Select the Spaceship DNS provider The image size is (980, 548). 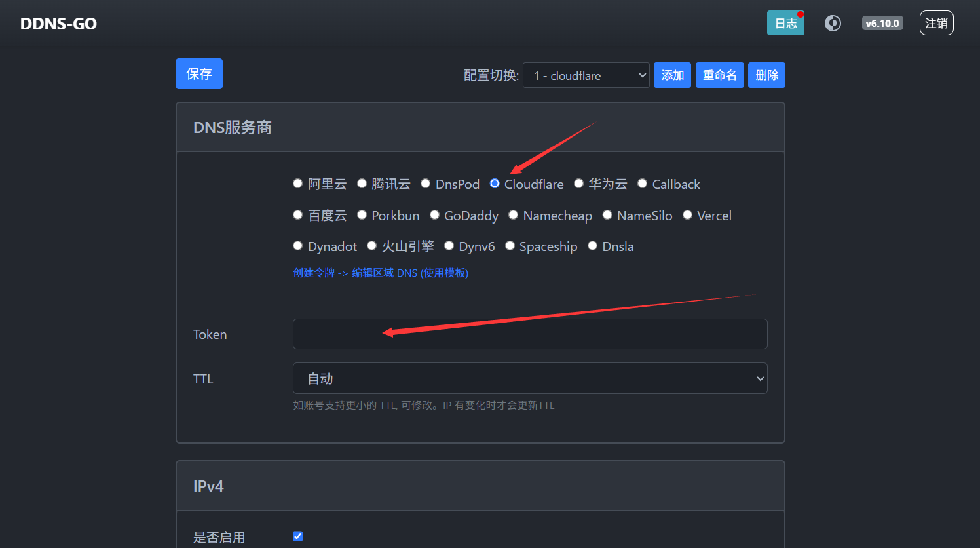pyautogui.click(x=510, y=246)
